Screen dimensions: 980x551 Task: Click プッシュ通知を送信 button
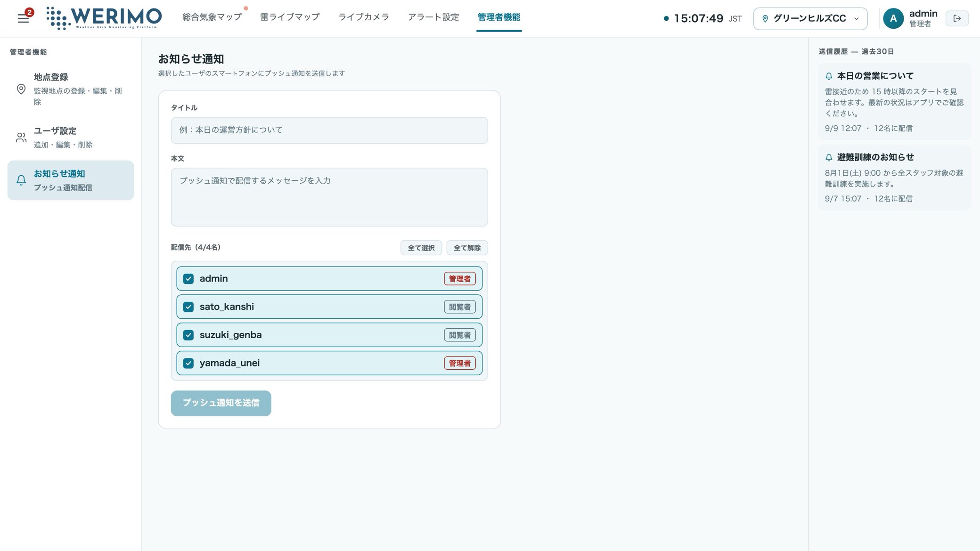221,403
